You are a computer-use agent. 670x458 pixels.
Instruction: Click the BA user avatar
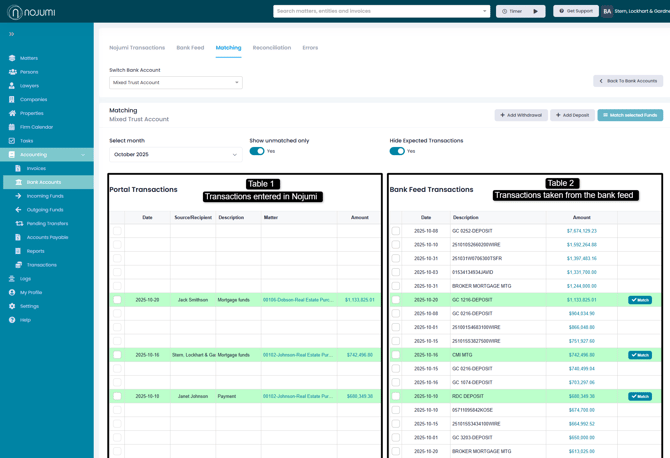(607, 11)
